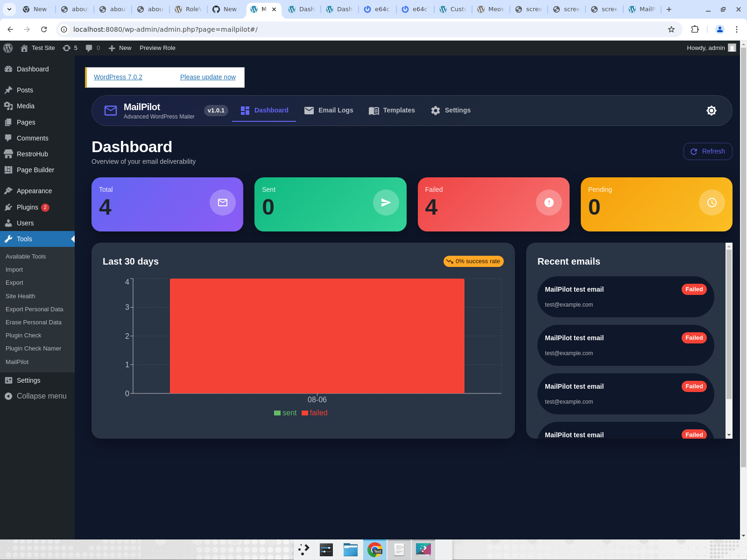Expand the tab search dropdown arrow
The width and height of the screenshot is (747, 560).
[x=9, y=9]
